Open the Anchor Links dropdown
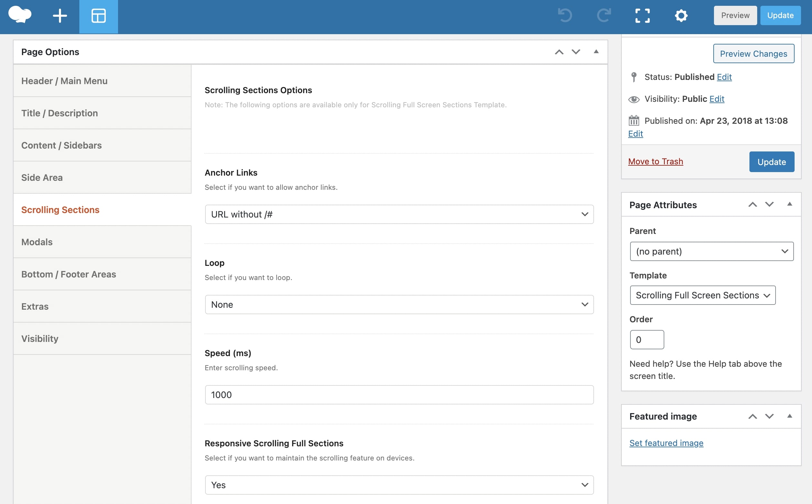The height and width of the screenshot is (504, 812). [x=399, y=214]
